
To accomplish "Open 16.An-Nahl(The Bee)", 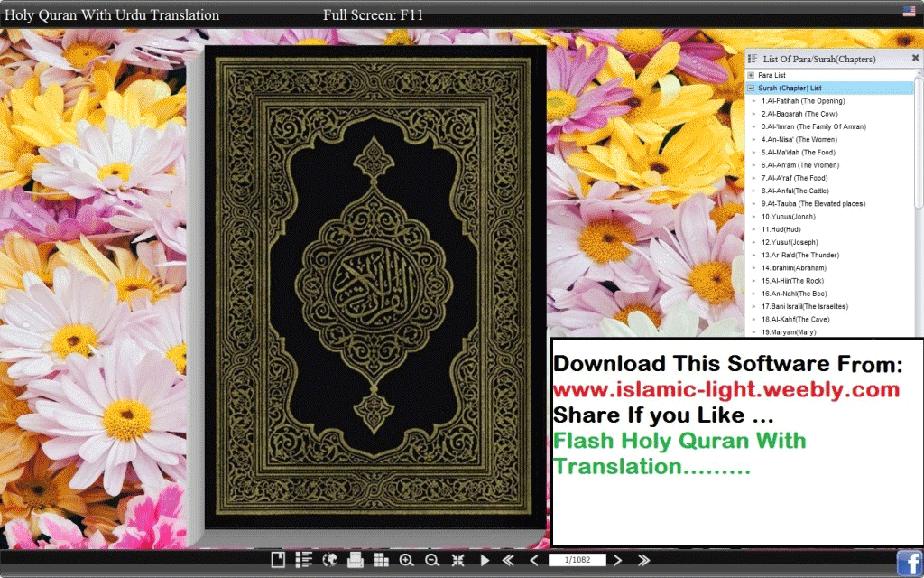I will [x=794, y=294].
